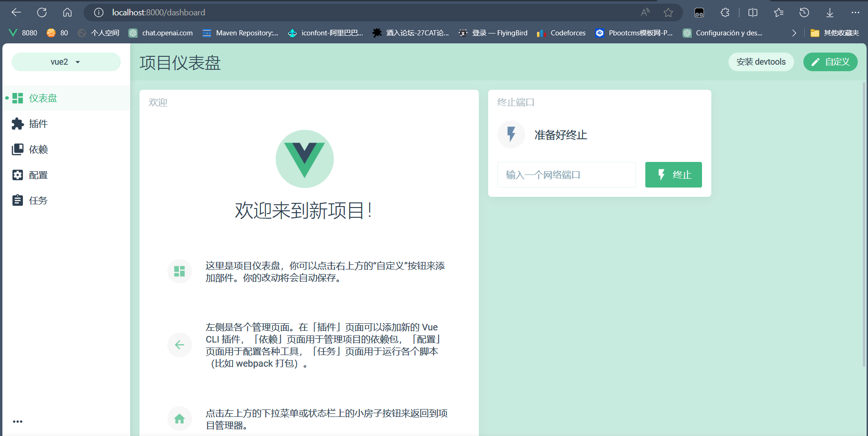The image size is (868, 436).
Task: Open the favorites list
Action: (x=779, y=13)
